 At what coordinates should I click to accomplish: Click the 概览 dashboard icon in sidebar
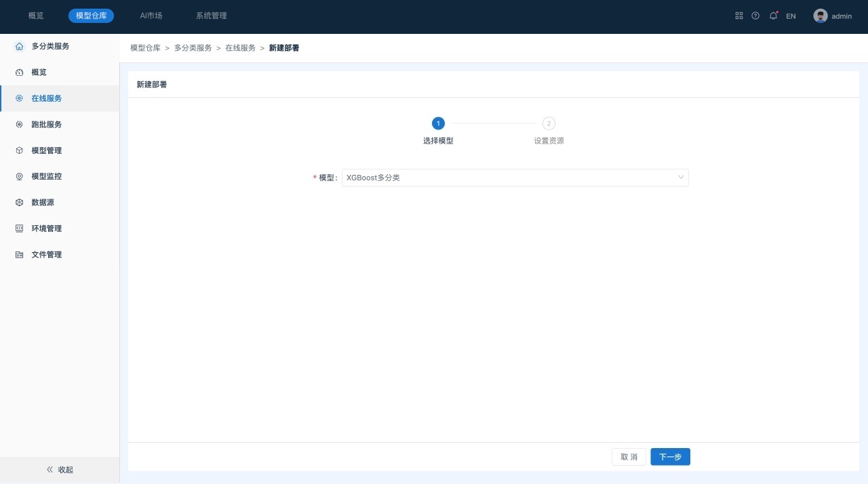click(x=19, y=73)
